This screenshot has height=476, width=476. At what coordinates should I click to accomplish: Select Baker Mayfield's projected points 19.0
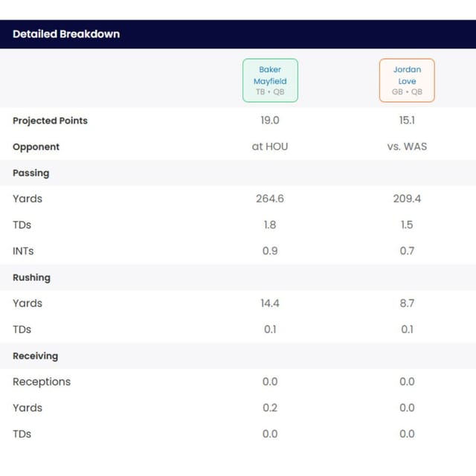pyautogui.click(x=270, y=120)
